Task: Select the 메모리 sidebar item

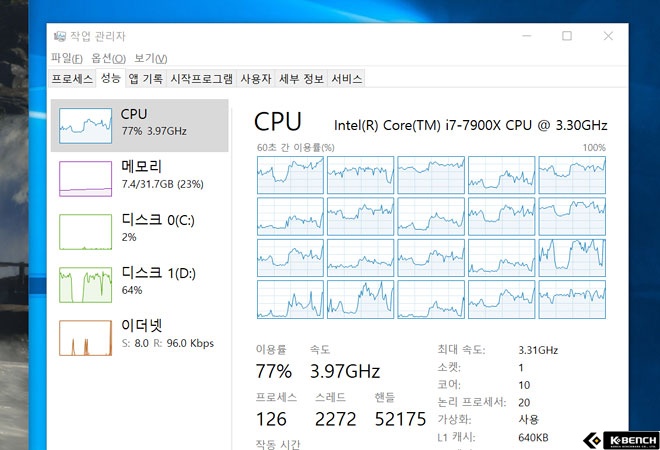Action: [x=140, y=178]
